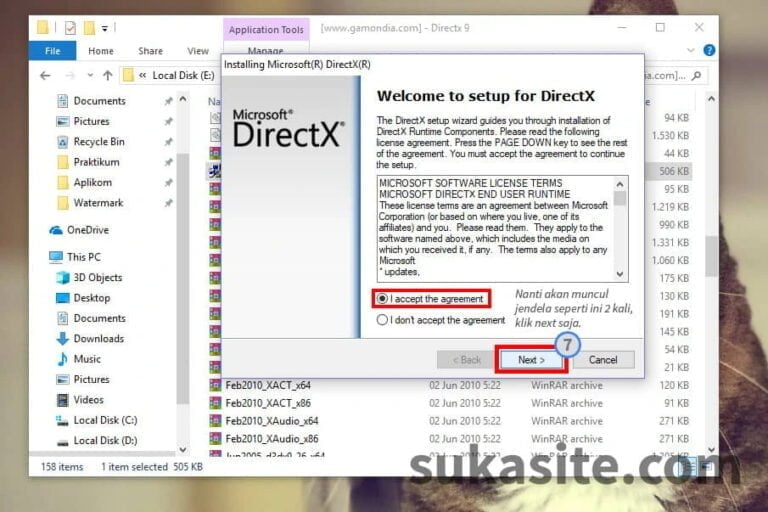This screenshot has width=768, height=512.
Task: Go up one folder level
Action: click(108, 75)
